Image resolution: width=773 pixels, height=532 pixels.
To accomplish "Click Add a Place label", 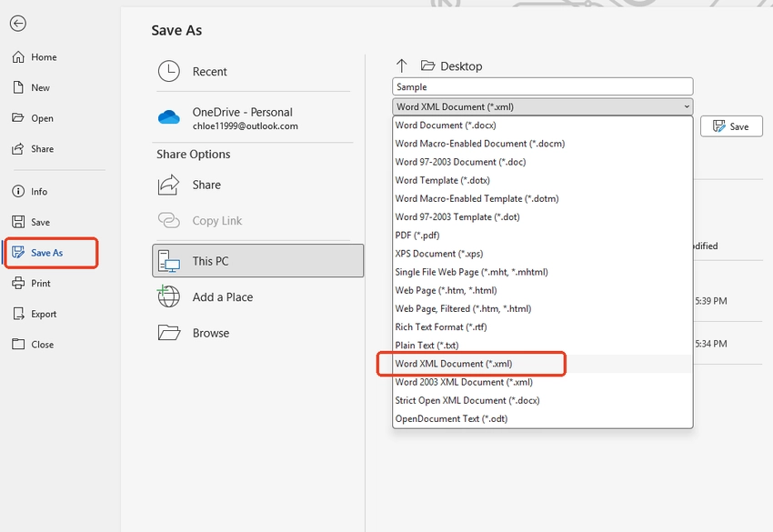I will coord(223,296).
